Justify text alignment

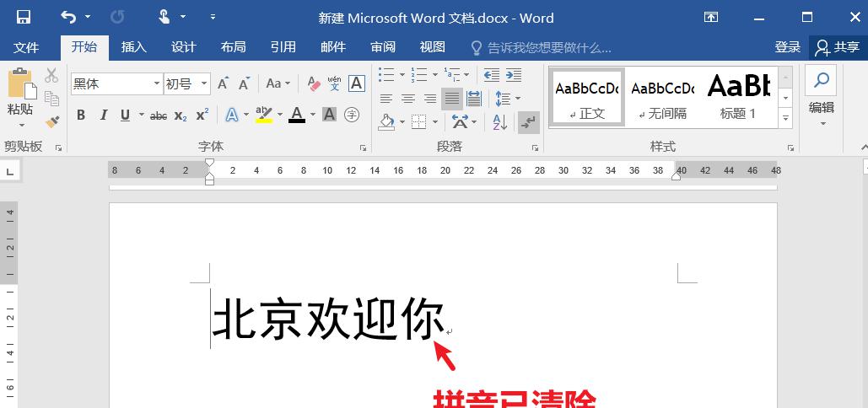click(x=452, y=99)
